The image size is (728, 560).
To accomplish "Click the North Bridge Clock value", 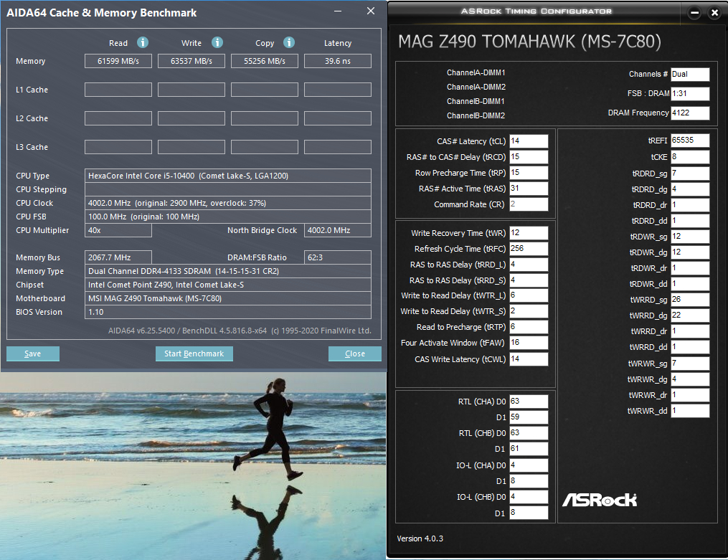I will pos(338,231).
